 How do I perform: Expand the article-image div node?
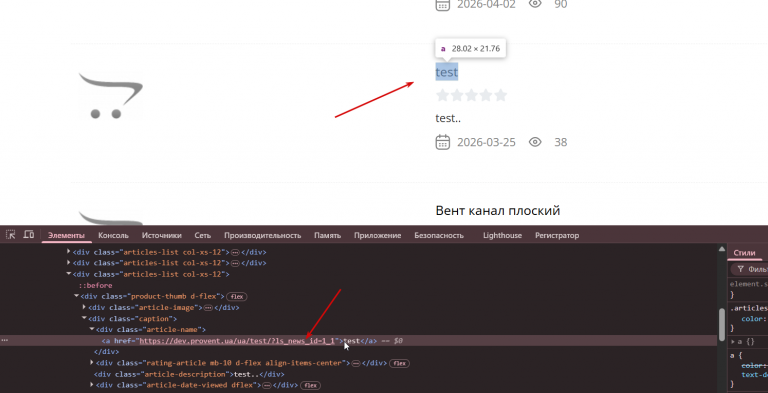pos(84,308)
